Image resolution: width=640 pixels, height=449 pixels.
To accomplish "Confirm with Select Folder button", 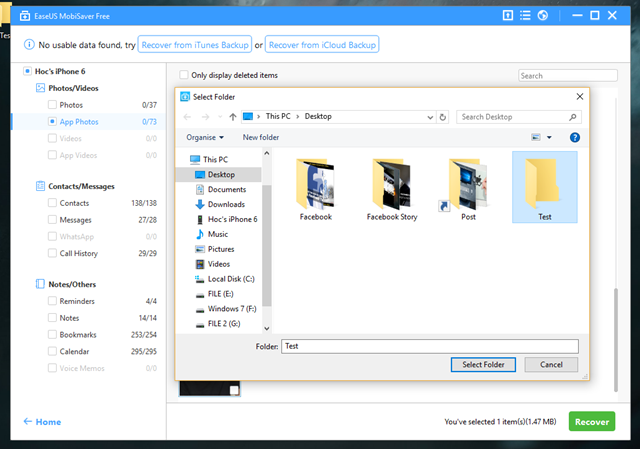I will coord(483,365).
